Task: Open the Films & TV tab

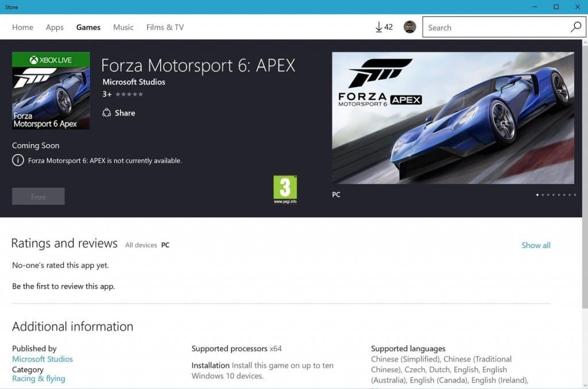Action: click(x=165, y=27)
